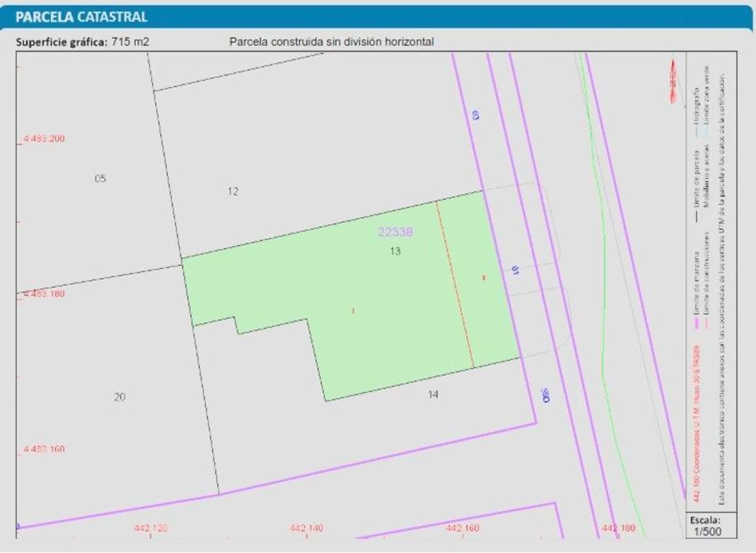Click the block number 22338 label
Screen dimensions: 756x553
395,233
